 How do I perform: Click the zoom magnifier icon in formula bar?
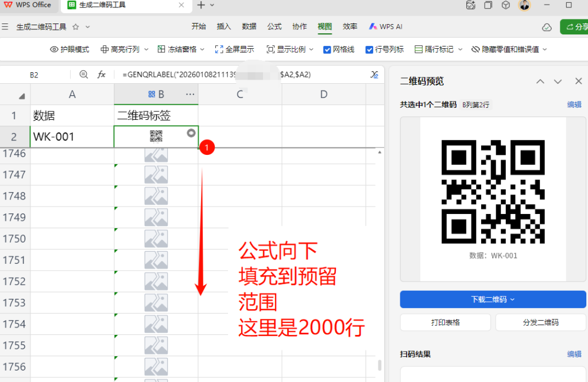(x=84, y=75)
